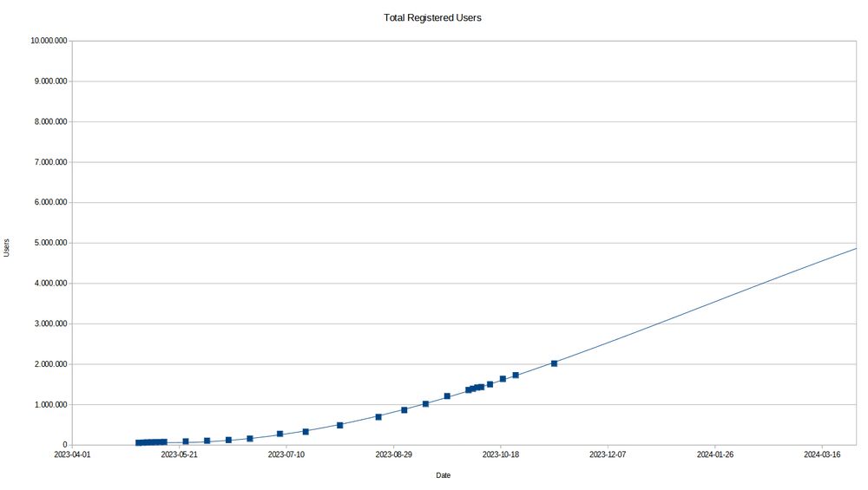Screen dimensions: 868x490
Task: Click the 2023-07-10 date label
Action: tap(286, 454)
